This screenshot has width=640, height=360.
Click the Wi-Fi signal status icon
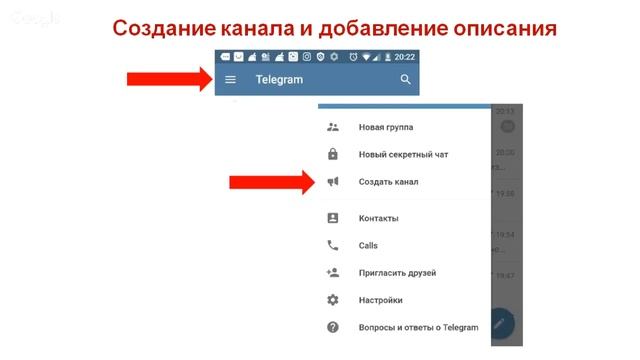coord(366,58)
